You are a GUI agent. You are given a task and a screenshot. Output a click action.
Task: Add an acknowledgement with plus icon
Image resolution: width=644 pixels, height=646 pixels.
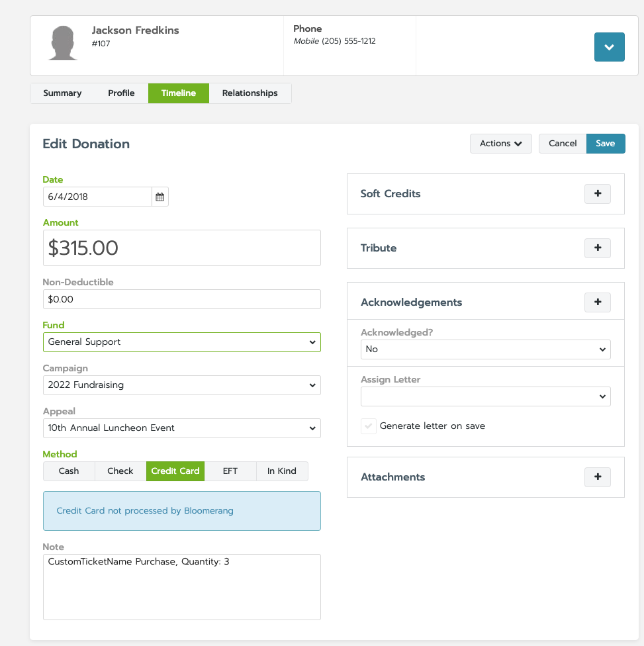598,302
